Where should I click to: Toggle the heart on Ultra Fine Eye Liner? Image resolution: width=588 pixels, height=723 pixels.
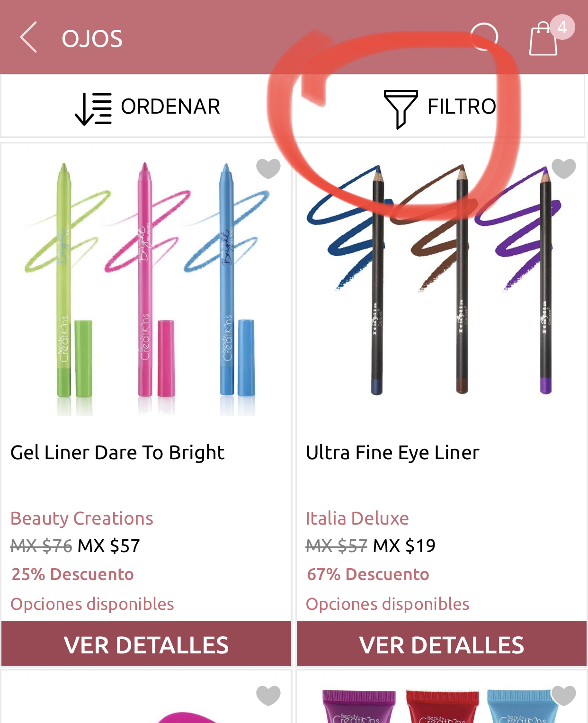564,169
